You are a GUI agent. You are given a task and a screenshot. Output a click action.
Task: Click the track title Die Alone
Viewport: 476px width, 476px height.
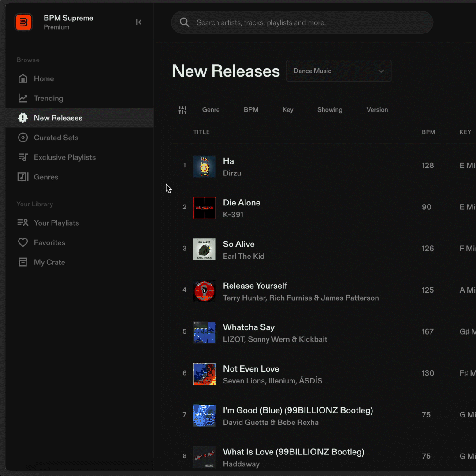pos(242,203)
